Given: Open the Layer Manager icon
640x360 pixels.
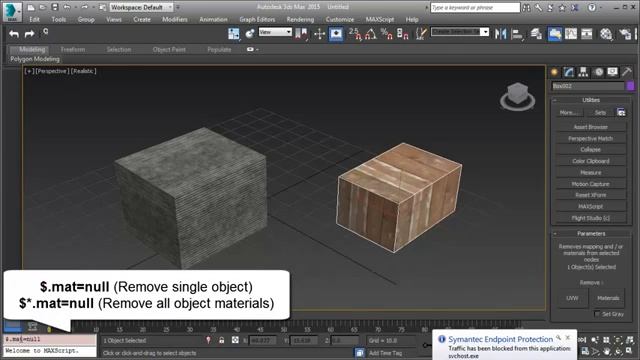Looking at the screenshot, I should tap(536, 34).
